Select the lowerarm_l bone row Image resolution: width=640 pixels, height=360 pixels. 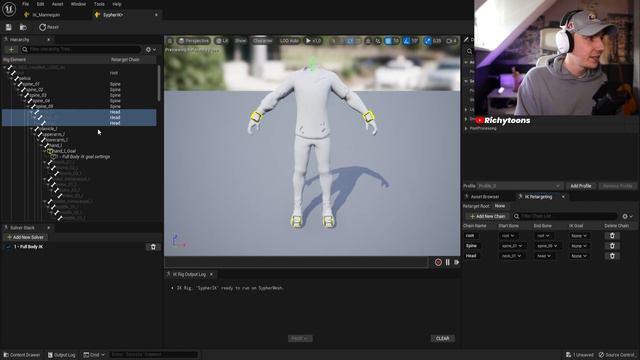79,140
